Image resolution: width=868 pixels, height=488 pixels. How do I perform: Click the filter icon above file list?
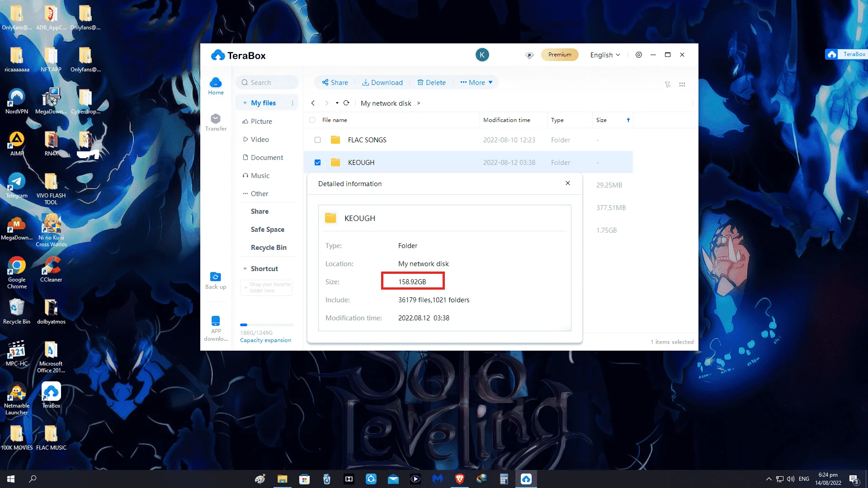coord(667,84)
